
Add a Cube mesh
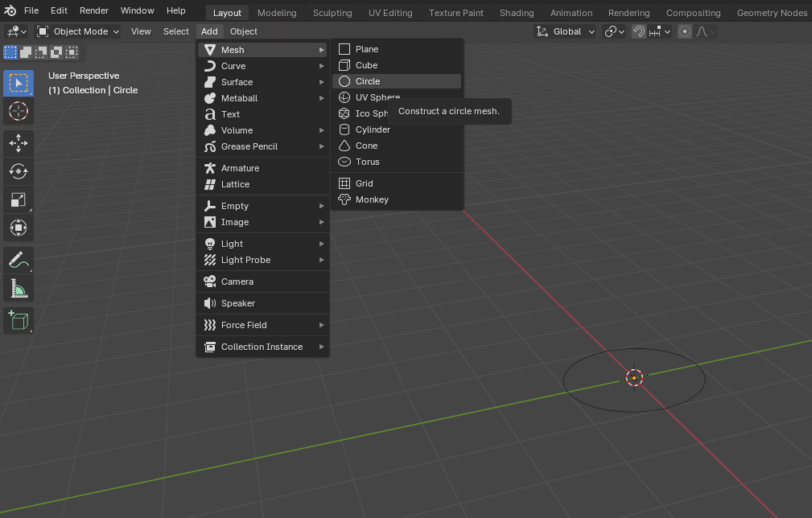pos(397,65)
